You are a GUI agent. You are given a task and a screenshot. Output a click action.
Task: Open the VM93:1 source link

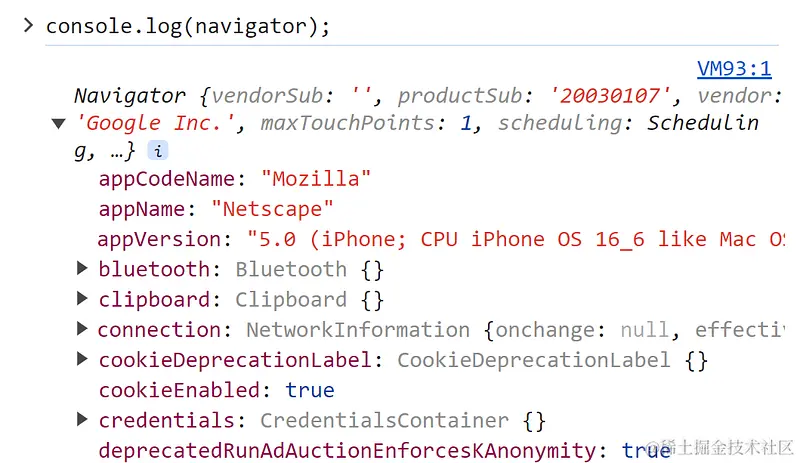[734, 68]
